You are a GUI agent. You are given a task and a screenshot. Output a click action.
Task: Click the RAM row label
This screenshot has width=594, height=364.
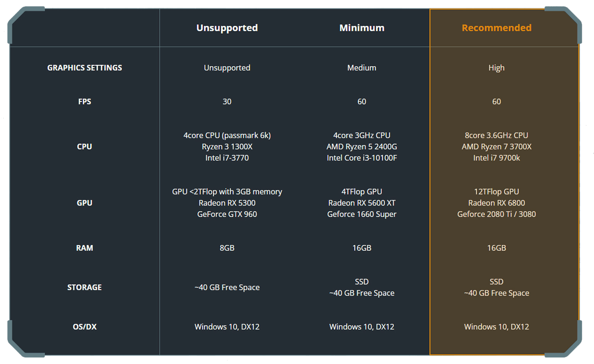[x=84, y=248]
